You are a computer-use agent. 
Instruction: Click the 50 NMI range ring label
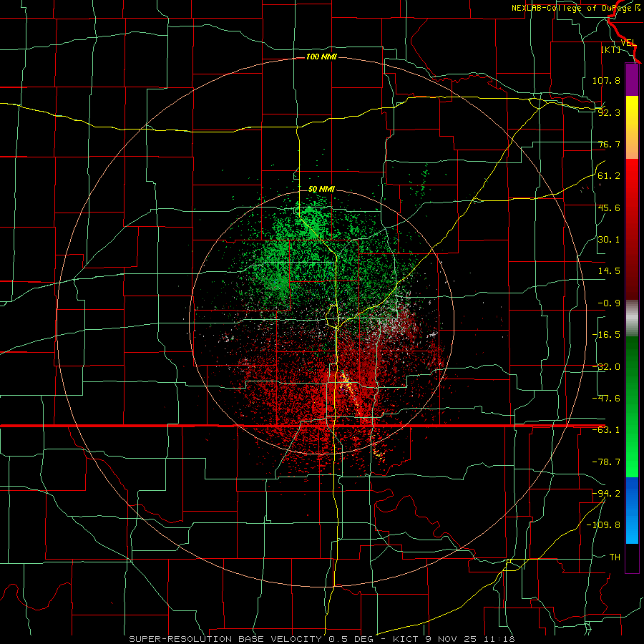[321, 190]
